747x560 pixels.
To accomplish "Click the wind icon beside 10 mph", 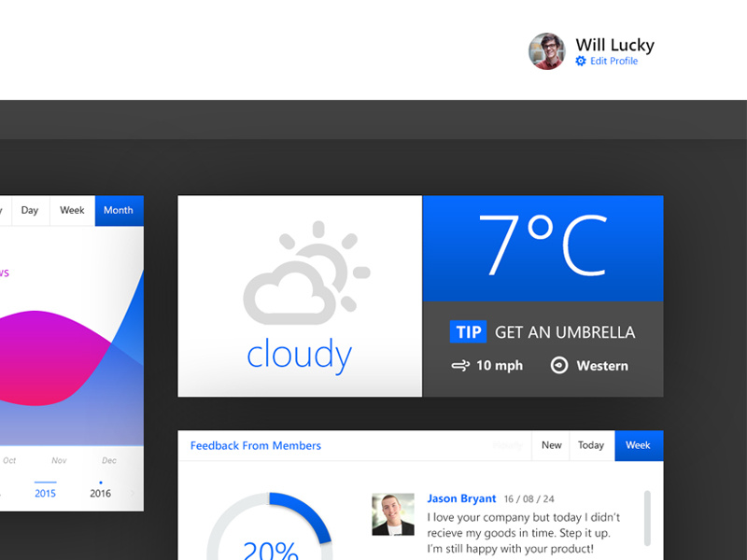I will pos(460,366).
